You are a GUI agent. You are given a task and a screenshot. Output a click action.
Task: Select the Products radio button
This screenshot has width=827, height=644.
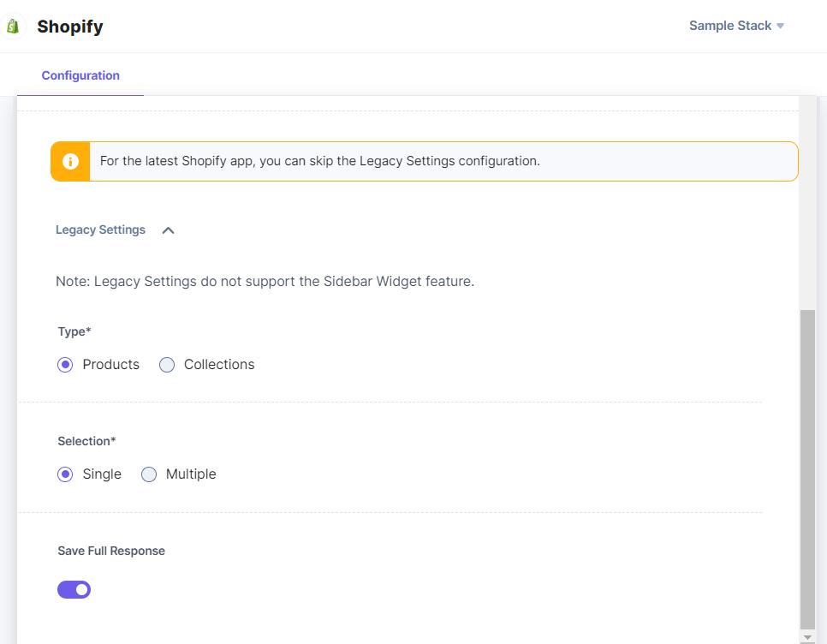[65, 365]
